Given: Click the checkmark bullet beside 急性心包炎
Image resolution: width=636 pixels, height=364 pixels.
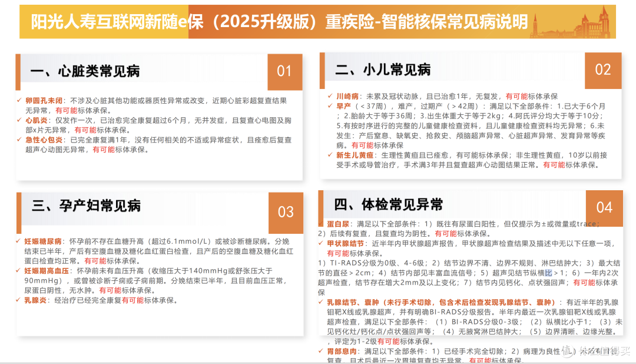Looking at the screenshot, I should click(x=19, y=140).
